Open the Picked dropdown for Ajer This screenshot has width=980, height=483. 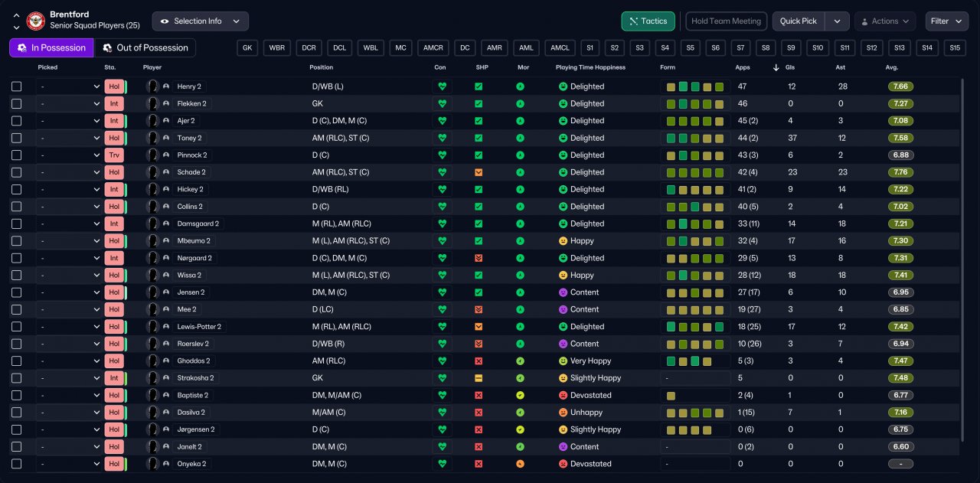point(67,121)
